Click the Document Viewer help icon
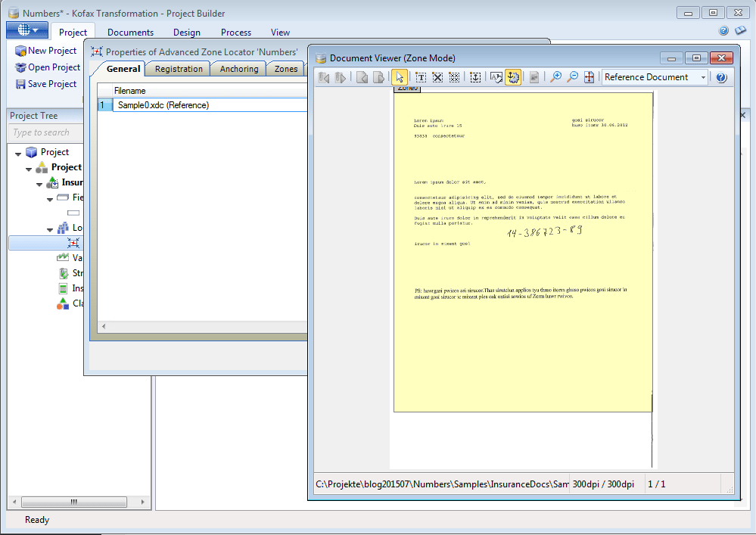 [x=721, y=77]
